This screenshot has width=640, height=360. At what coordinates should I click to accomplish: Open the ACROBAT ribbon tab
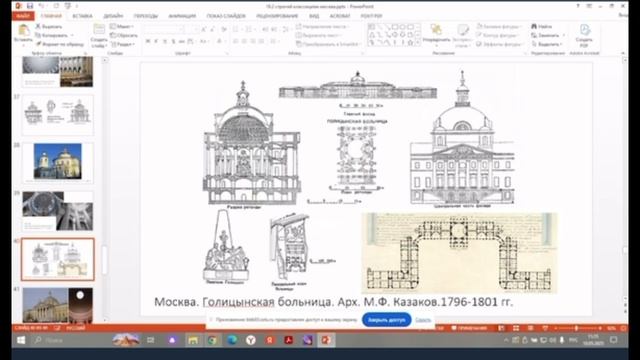pos(340,16)
